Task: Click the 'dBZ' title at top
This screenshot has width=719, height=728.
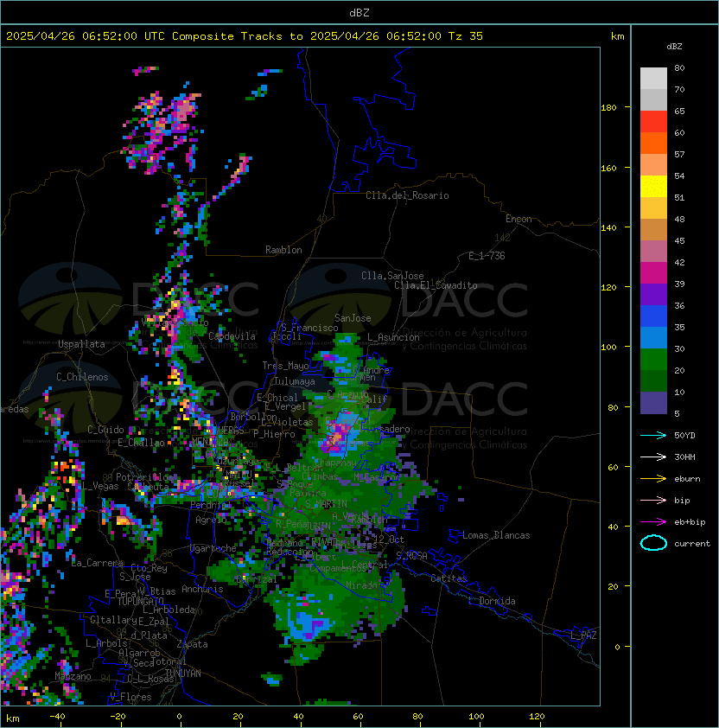Action: tap(359, 13)
